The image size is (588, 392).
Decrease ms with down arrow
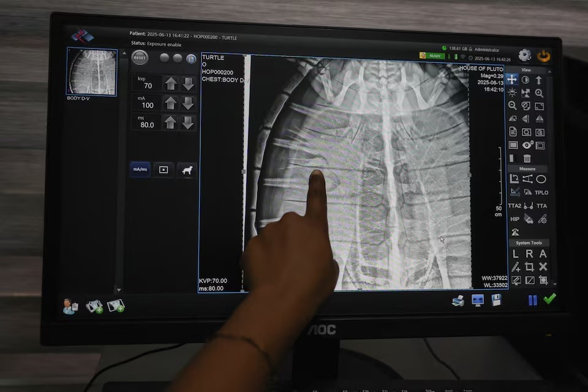coord(187,123)
